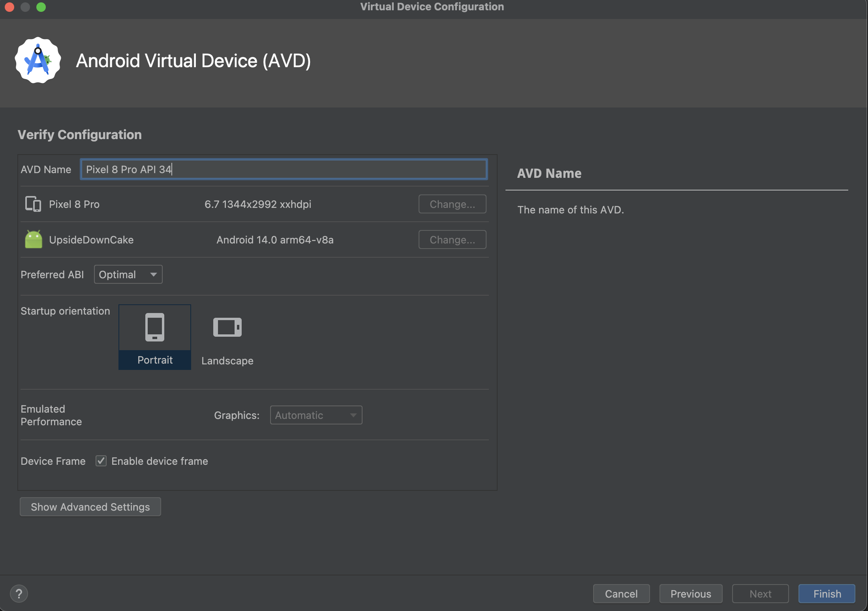This screenshot has width=868, height=611.
Task: Click Change for UpsideDownCake system image
Action: (452, 239)
